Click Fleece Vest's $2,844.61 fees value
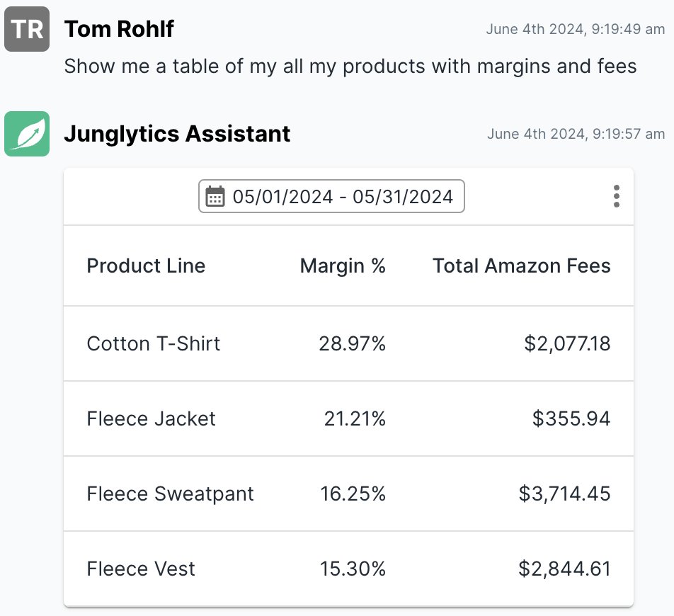Image resolution: width=674 pixels, height=616 pixels. tap(564, 569)
